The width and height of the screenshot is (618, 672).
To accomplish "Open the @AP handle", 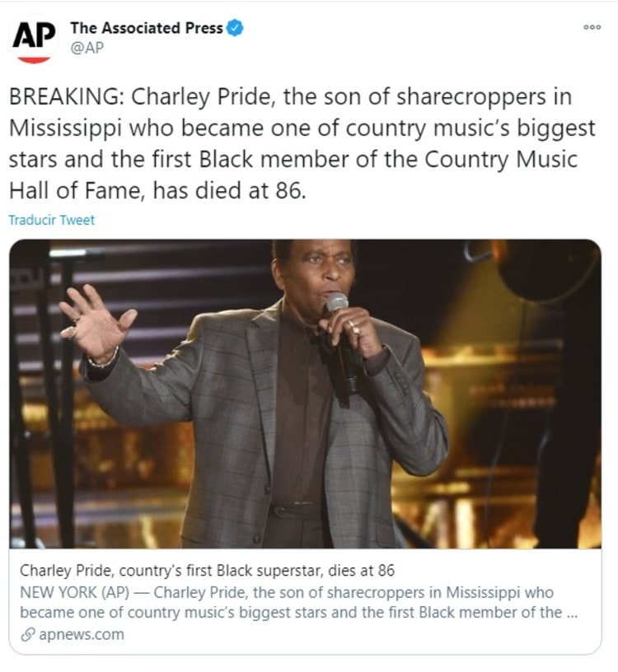I will tap(87, 48).
